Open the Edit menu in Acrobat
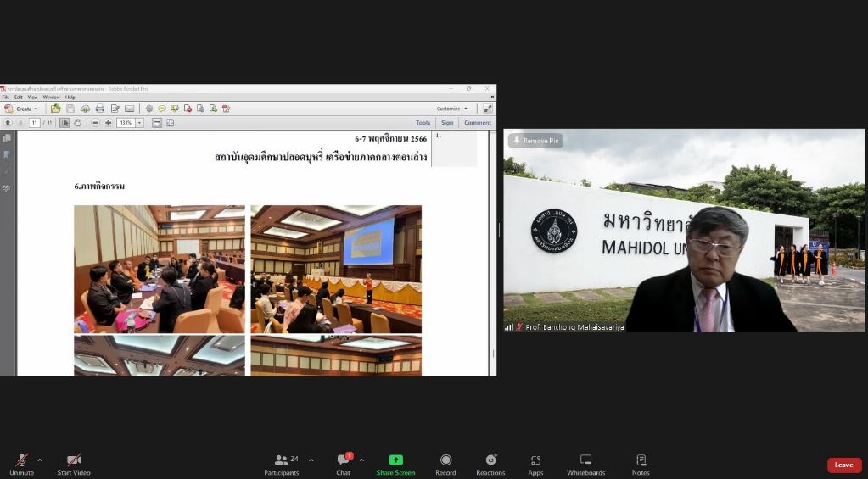This screenshot has height=479, width=868. [x=19, y=97]
